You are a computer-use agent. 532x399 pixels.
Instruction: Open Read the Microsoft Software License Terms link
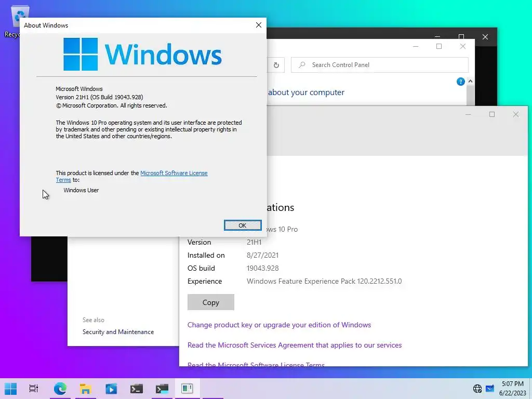pyautogui.click(x=256, y=365)
